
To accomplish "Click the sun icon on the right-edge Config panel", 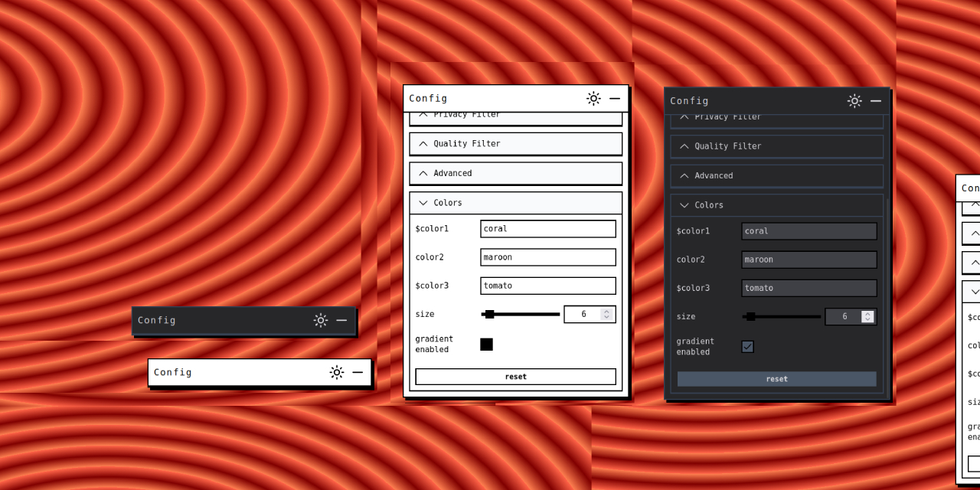I will [x=978, y=188].
